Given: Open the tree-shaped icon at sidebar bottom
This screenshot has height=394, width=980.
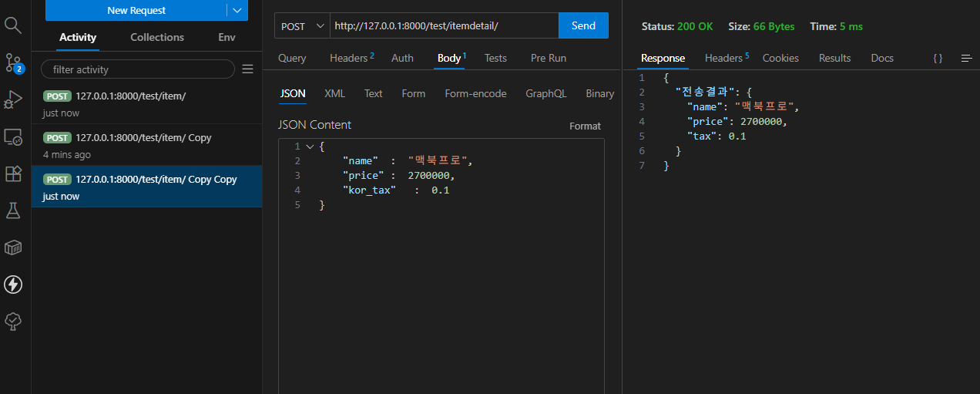Looking at the screenshot, I should [13, 322].
